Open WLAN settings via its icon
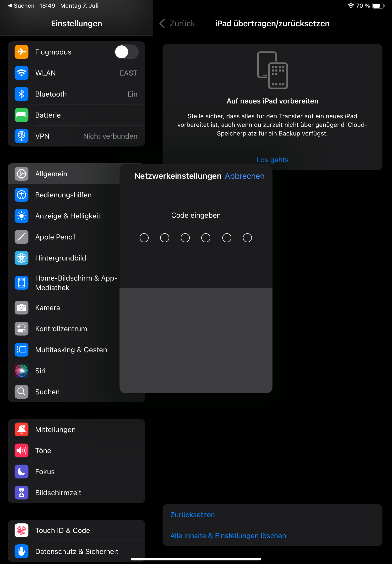The image size is (392, 564). tap(21, 73)
